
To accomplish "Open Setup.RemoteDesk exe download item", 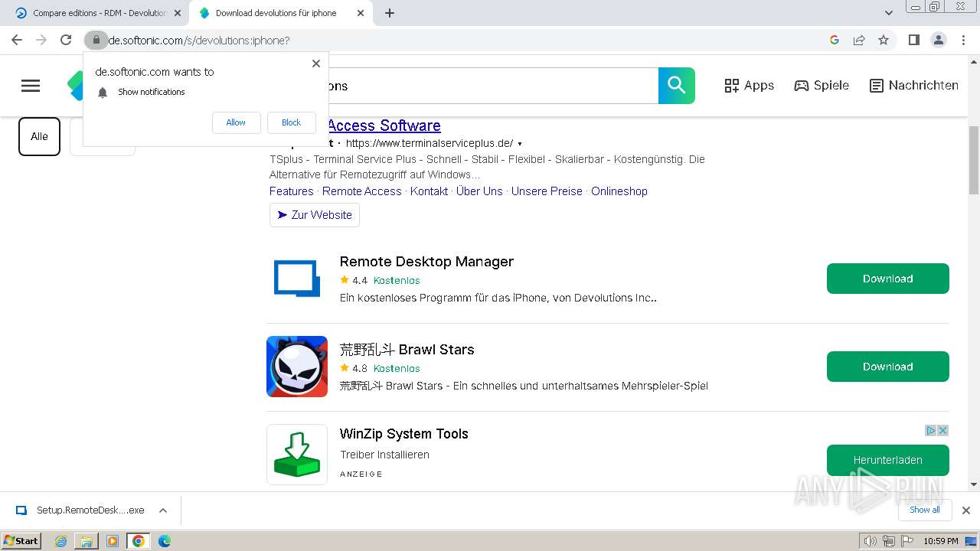I will click(x=82, y=510).
